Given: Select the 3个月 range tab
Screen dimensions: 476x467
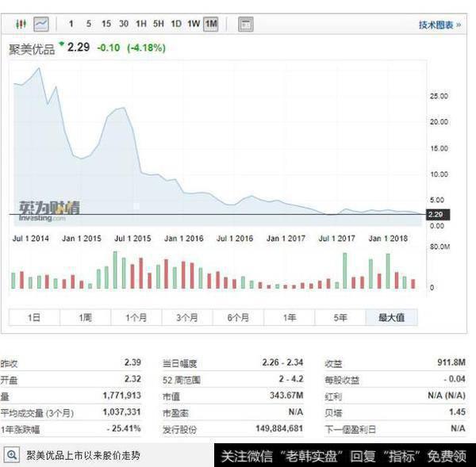Looking at the screenshot, I should (187, 317).
